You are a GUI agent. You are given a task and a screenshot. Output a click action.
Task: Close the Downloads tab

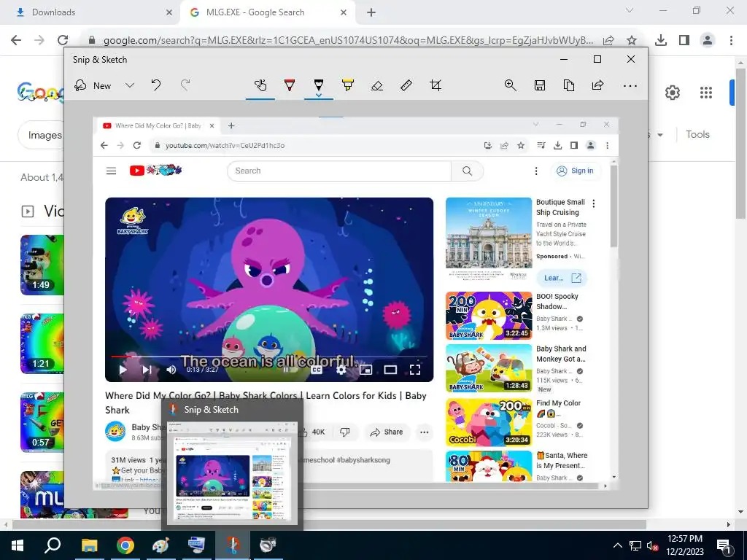point(169,12)
